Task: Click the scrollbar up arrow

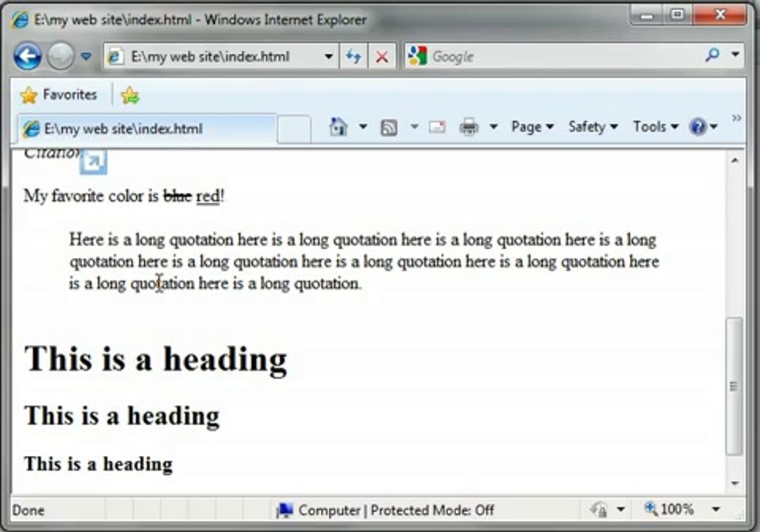Action: click(735, 160)
